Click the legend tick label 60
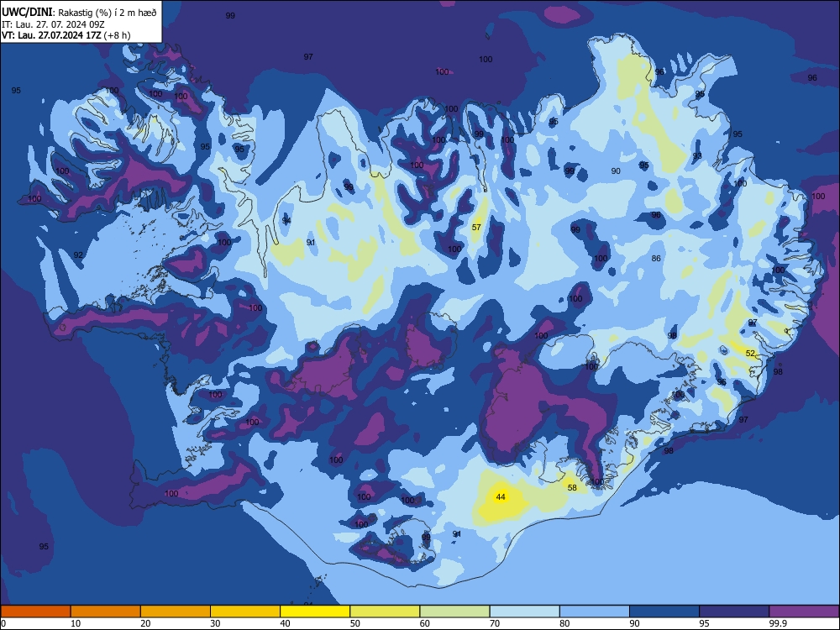840x630 pixels. [425, 623]
